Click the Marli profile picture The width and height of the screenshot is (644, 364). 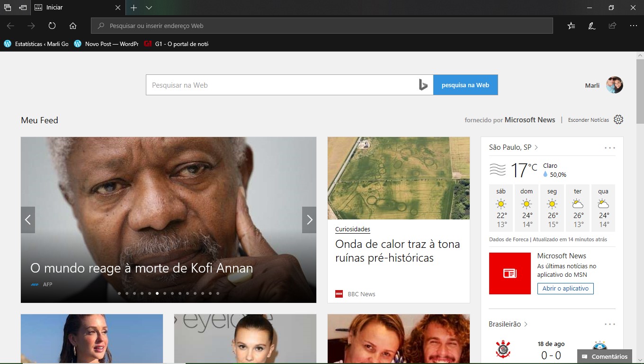(x=615, y=85)
